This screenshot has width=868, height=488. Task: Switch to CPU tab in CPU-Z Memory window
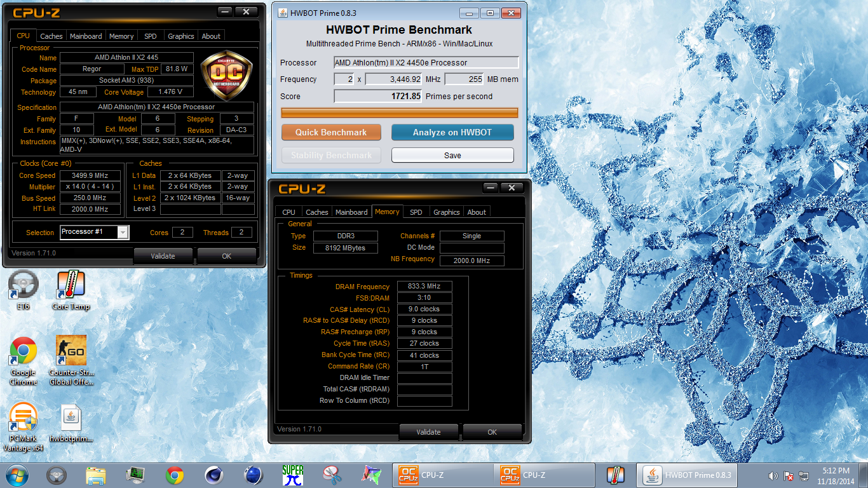coord(288,212)
